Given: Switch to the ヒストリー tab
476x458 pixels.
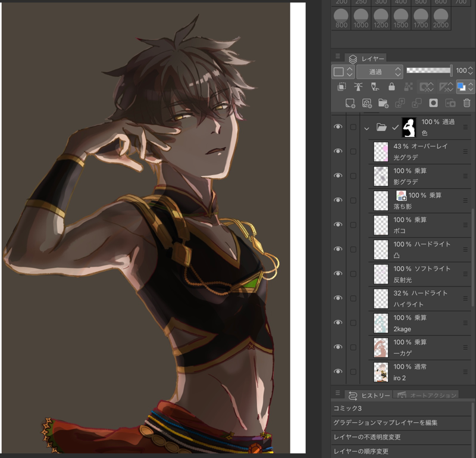Looking at the screenshot, I should coord(369,395).
